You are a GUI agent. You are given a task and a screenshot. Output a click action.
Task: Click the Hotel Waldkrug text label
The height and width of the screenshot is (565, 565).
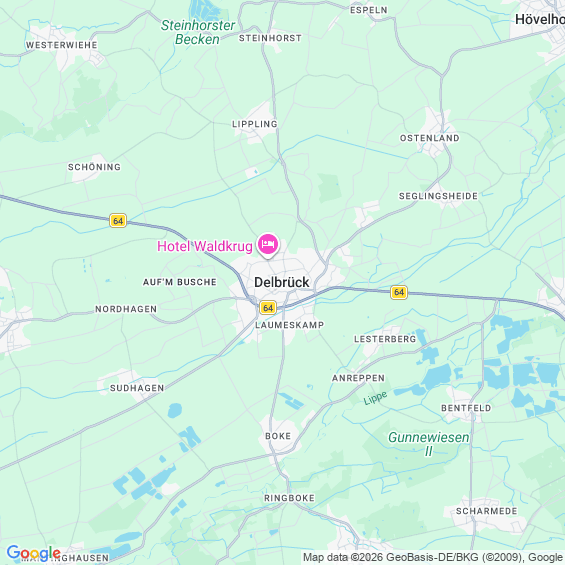pyautogui.click(x=205, y=246)
